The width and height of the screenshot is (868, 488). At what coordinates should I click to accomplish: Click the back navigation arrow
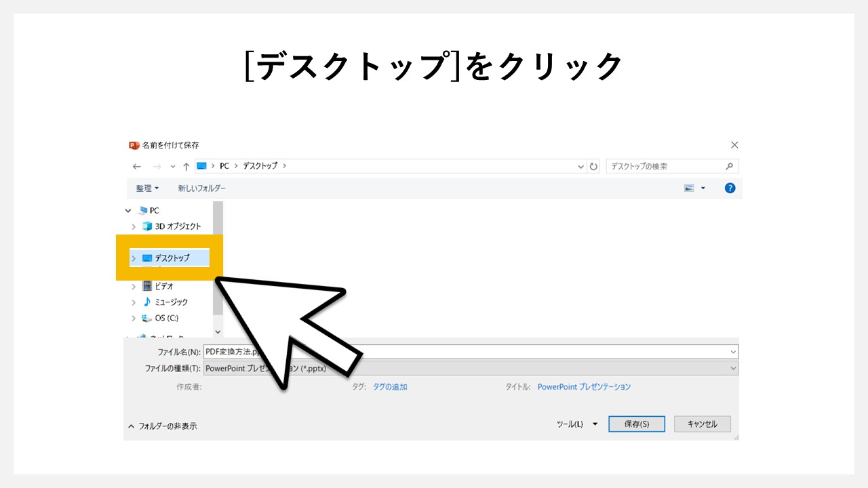tap(136, 166)
